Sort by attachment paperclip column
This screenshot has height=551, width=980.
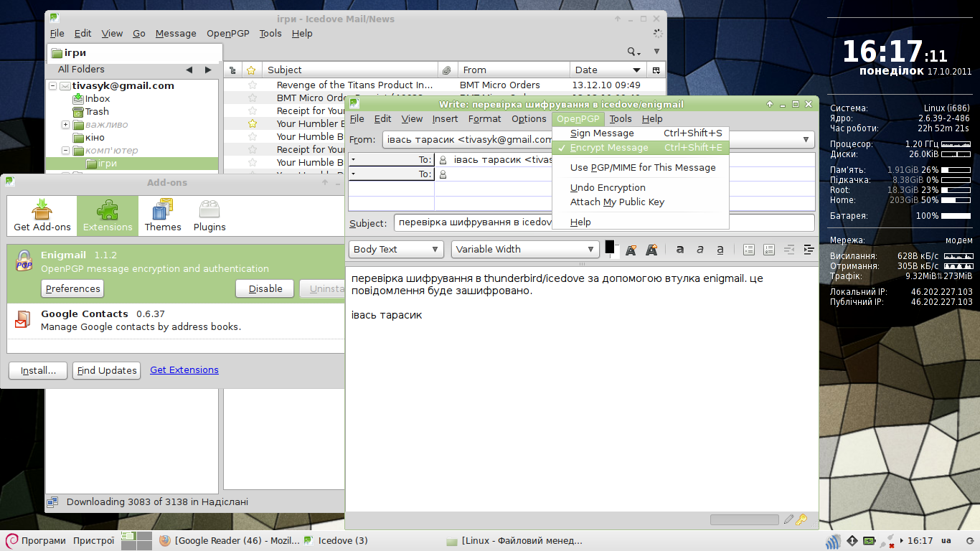tap(447, 70)
